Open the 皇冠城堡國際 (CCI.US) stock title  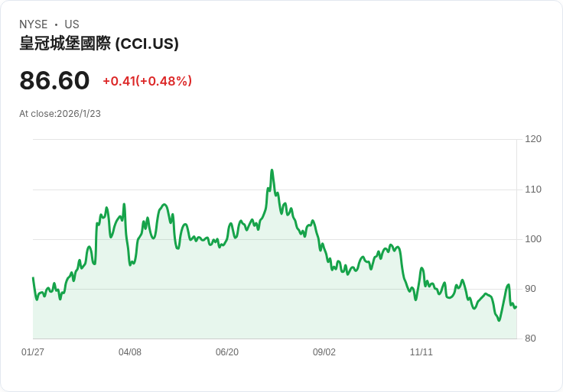click(x=99, y=44)
